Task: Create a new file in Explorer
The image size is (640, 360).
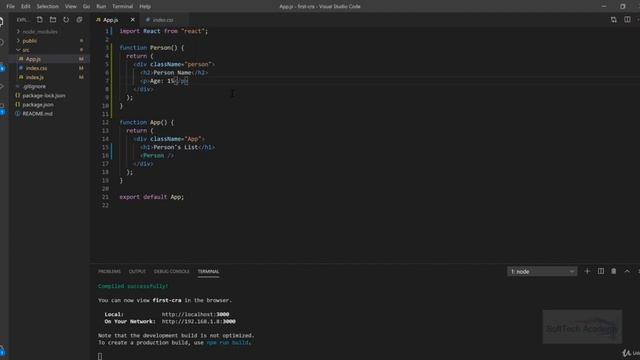Action: click(x=40, y=20)
